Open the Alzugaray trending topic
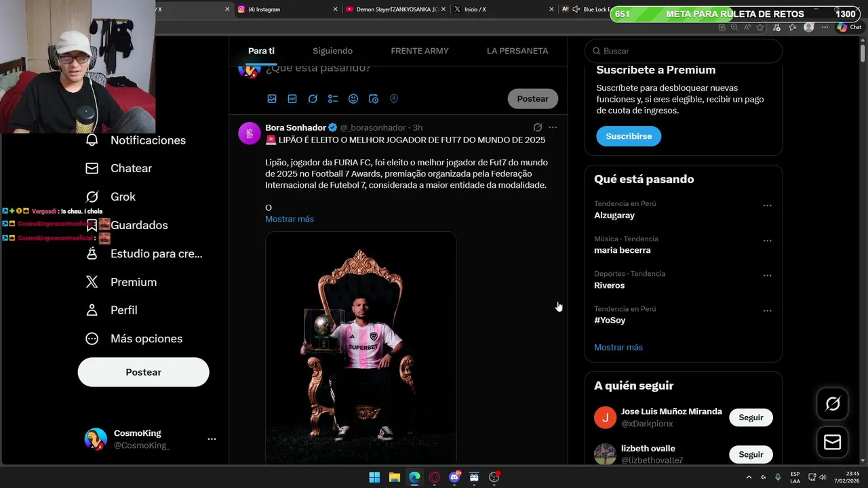Screen dimensions: 868x488 [614, 216]
